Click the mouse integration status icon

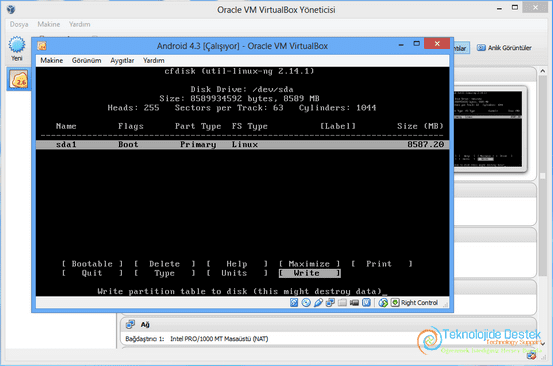point(383,303)
